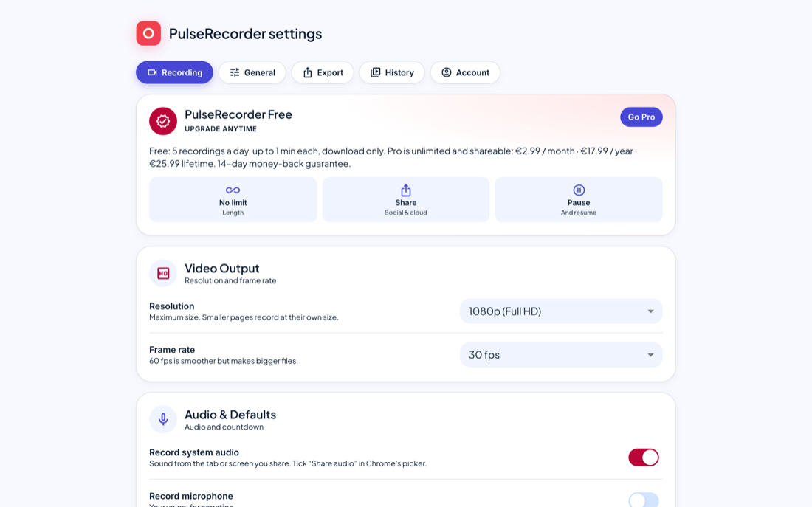The image size is (812, 507).
Task: Click the "PulseRecorder settings" page title
Action: tap(246, 34)
